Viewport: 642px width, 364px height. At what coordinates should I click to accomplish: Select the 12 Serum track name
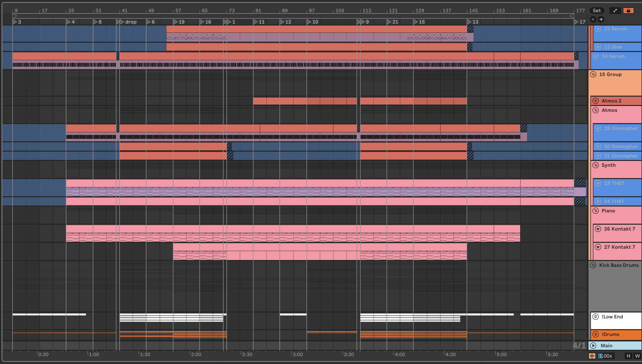[615, 29]
